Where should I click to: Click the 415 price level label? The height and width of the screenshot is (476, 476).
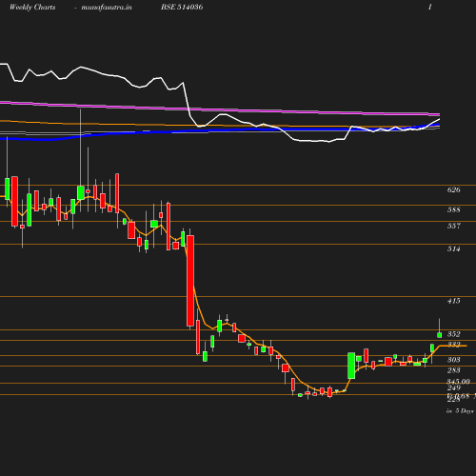point(453,301)
